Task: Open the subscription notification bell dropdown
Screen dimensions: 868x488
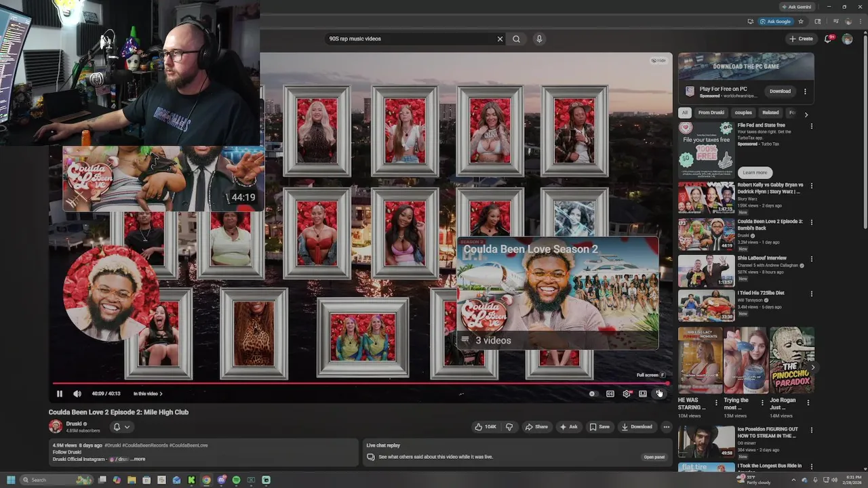Action: point(121,427)
